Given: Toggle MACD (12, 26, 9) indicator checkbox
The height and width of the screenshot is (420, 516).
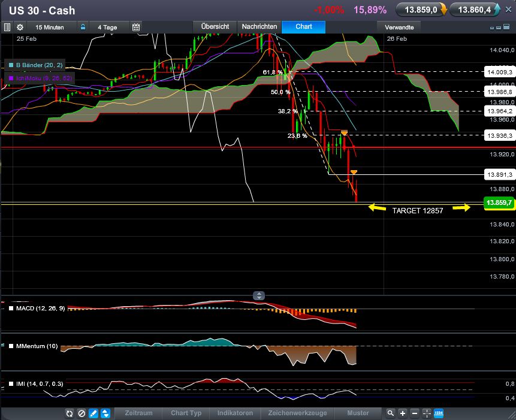Looking at the screenshot, I should (x=11, y=308).
